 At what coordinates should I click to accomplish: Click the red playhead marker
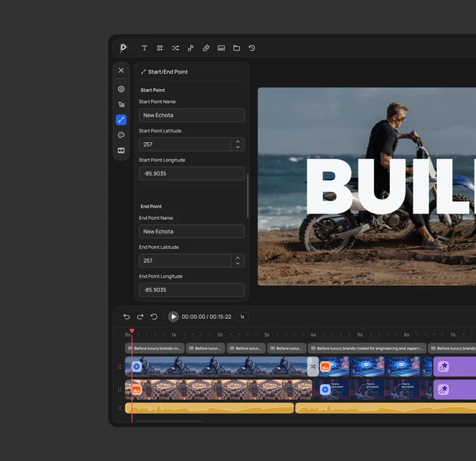point(132,331)
